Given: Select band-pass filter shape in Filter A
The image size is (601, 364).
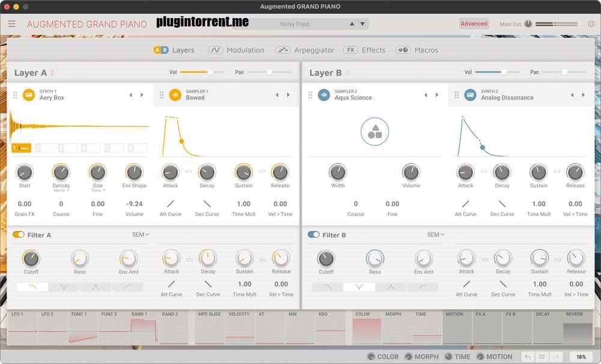Looking at the screenshot, I should 96,287.
